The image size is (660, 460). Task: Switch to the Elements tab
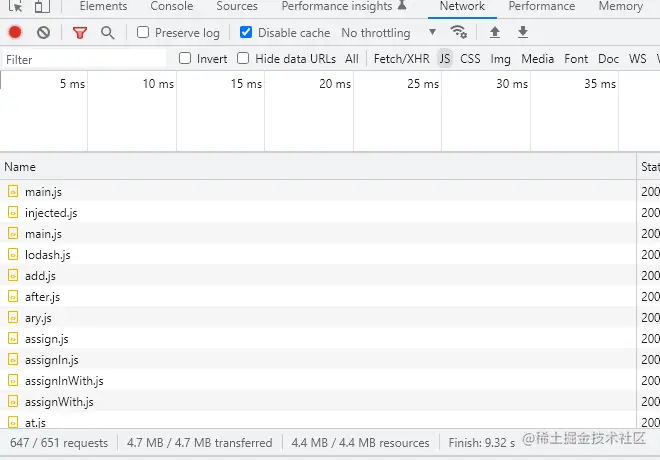coord(103,6)
